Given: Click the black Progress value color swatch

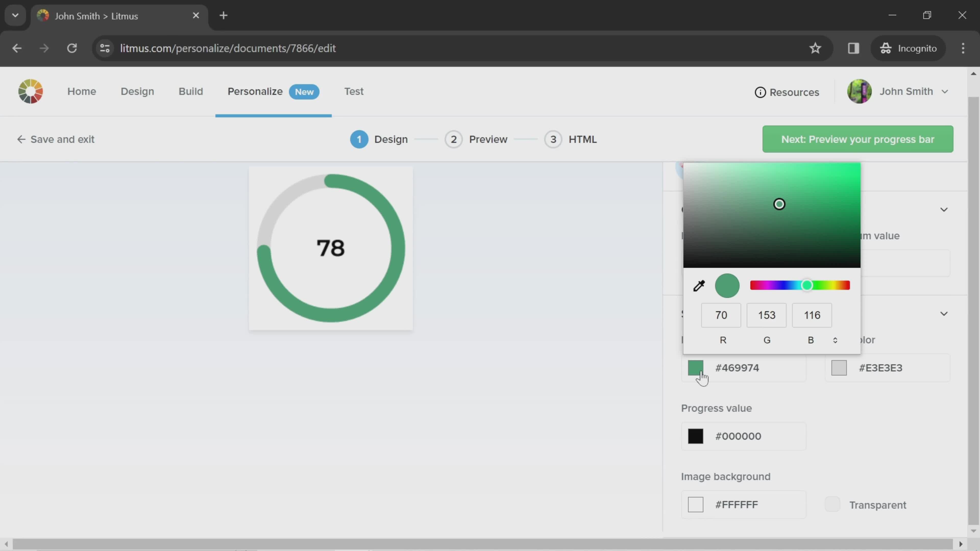Looking at the screenshot, I should coord(695,436).
